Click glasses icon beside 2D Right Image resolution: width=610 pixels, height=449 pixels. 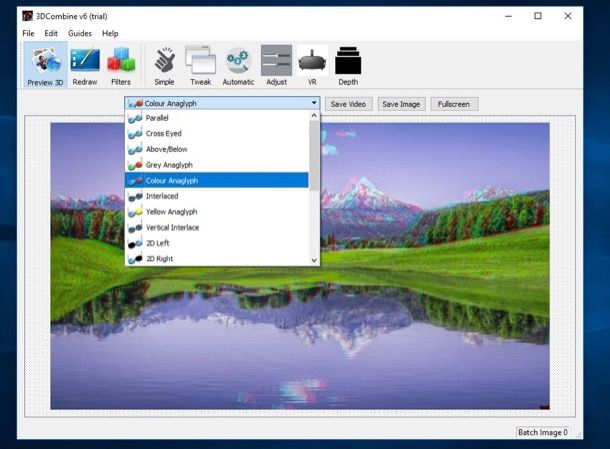(x=135, y=259)
